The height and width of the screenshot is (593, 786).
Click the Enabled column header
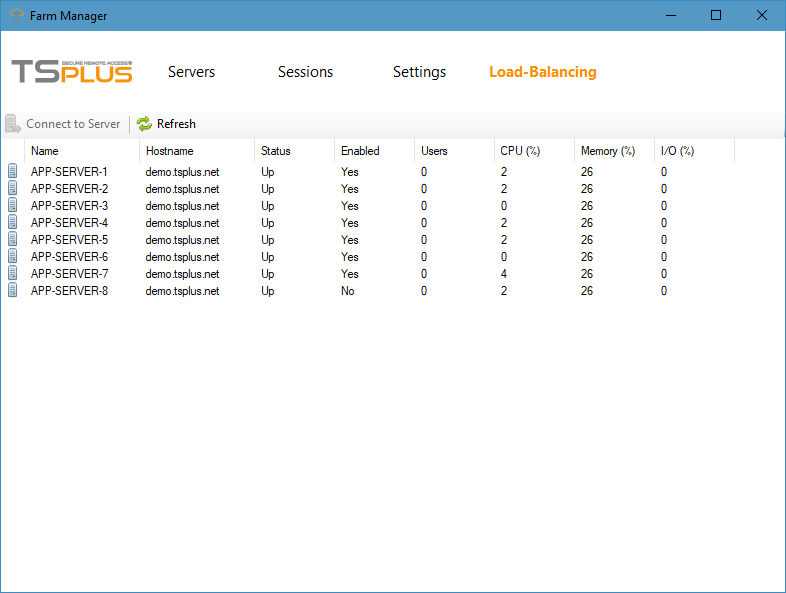pos(360,151)
